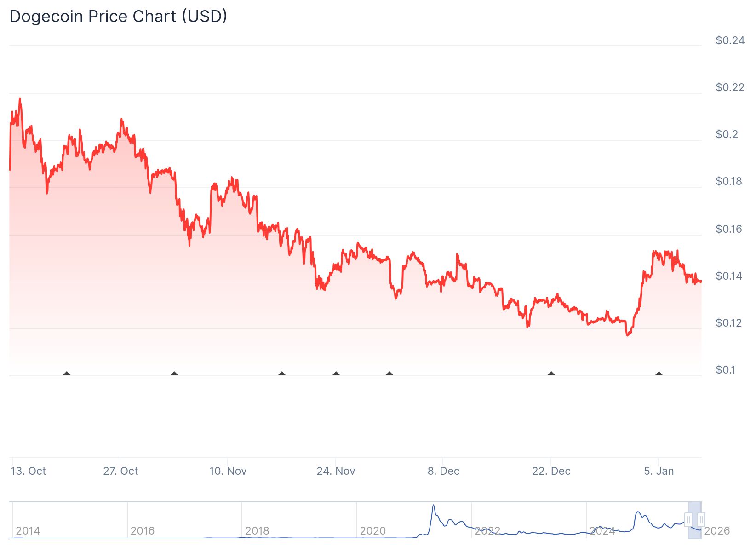The width and height of the screenshot is (756, 552).
Task: Click the 2024 label in the navigator
Action: click(x=603, y=530)
